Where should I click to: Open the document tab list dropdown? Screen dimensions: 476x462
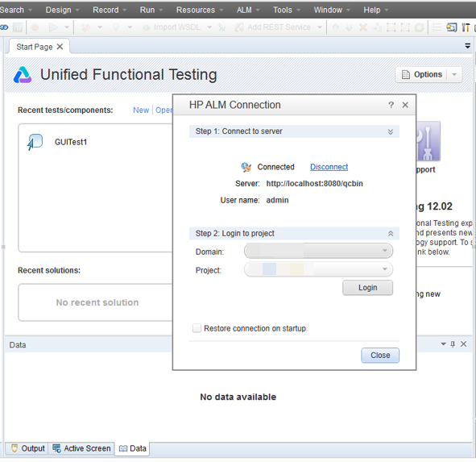point(467,46)
